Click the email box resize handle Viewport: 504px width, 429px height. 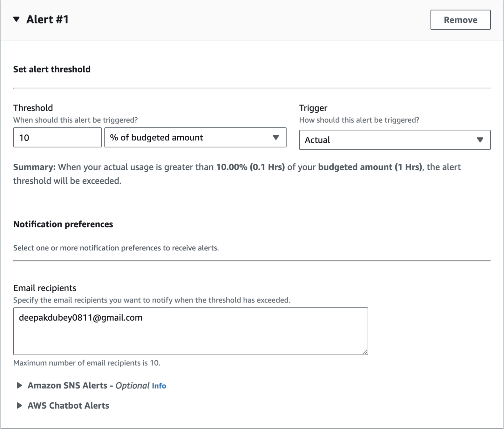click(365, 352)
